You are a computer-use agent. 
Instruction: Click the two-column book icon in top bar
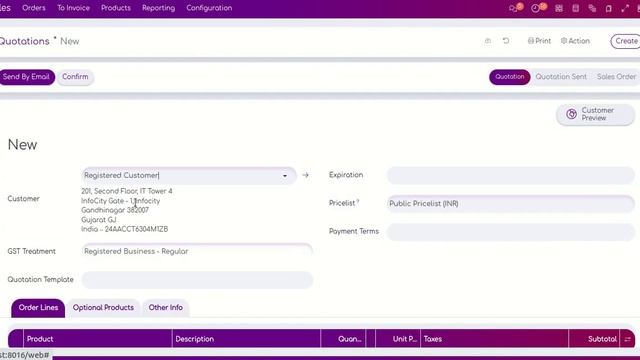[576, 8]
